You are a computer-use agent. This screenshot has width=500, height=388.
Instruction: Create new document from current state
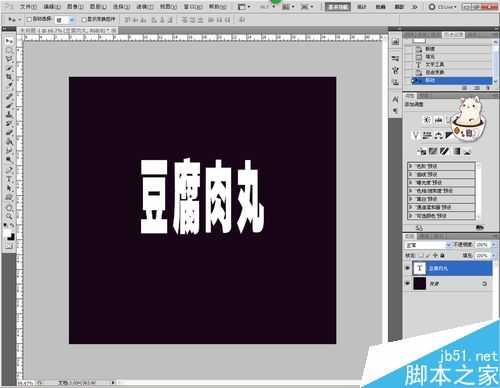point(465,88)
